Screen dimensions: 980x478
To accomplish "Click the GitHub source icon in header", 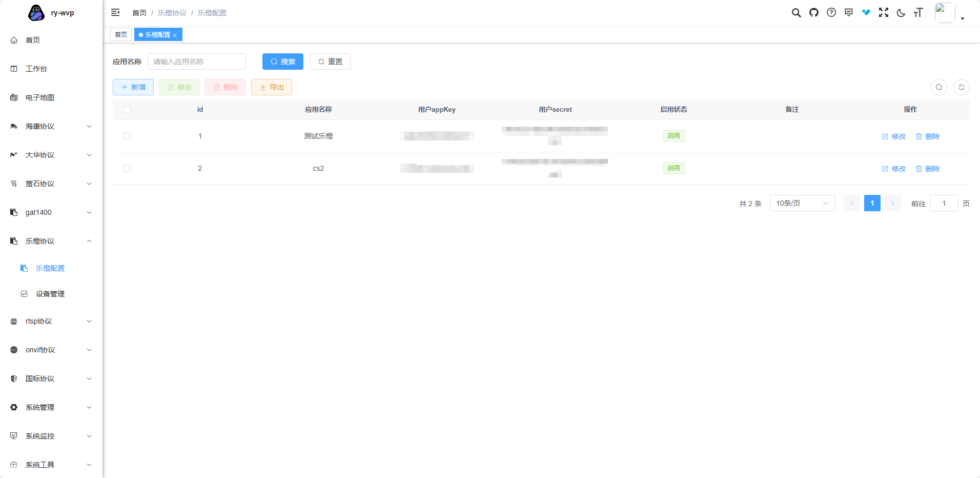I will click(x=814, y=13).
